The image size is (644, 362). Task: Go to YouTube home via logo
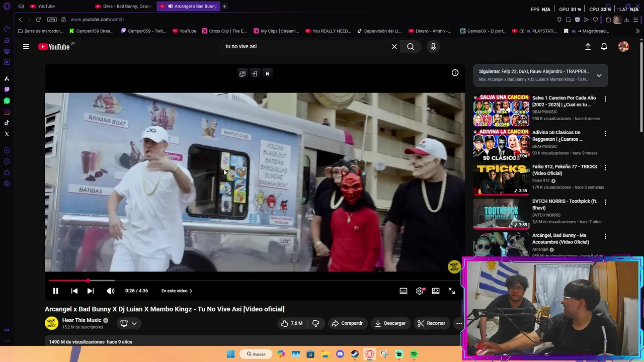point(54,47)
